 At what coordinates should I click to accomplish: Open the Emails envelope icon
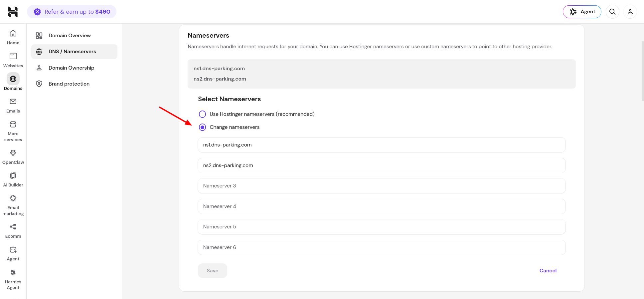pyautogui.click(x=13, y=101)
